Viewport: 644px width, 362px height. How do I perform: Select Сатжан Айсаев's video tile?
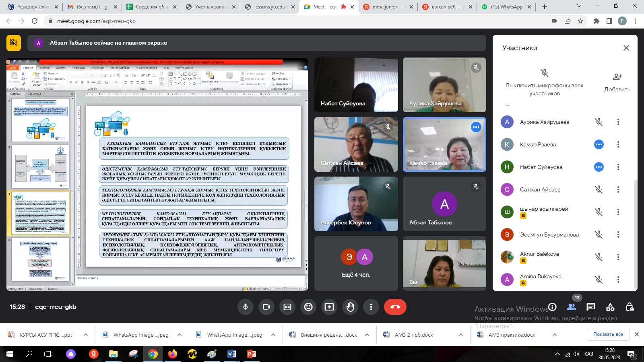(356, 144)
